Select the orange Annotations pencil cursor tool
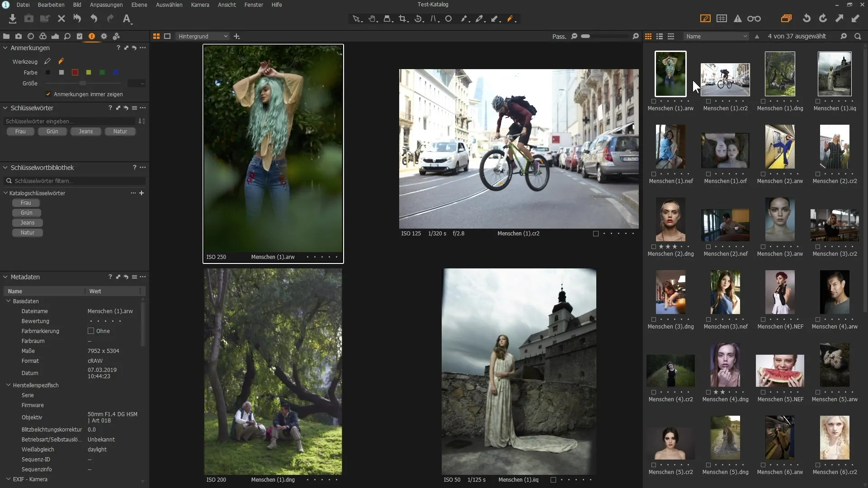This screenshot has width=868, height=488. [x=510, y=19]
